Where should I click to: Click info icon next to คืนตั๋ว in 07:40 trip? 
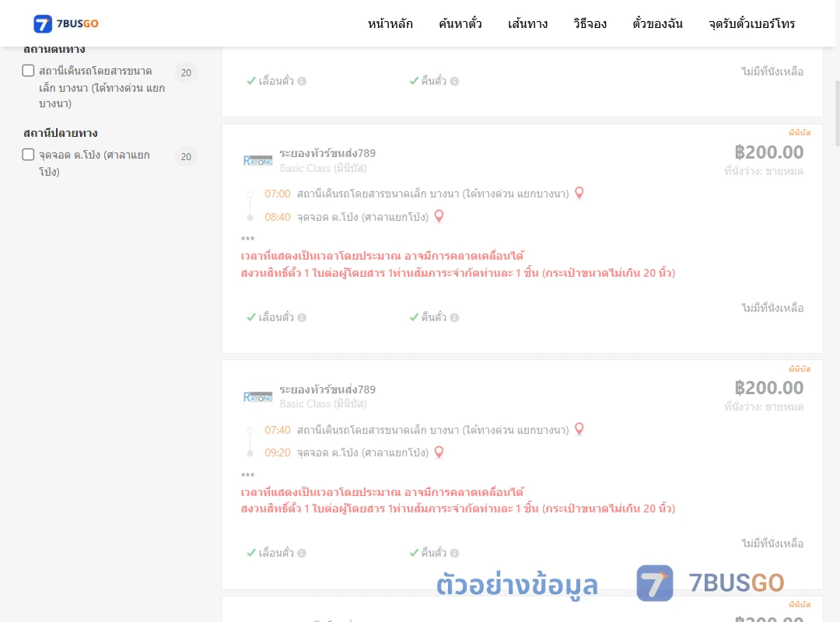(x=455, y=554)
